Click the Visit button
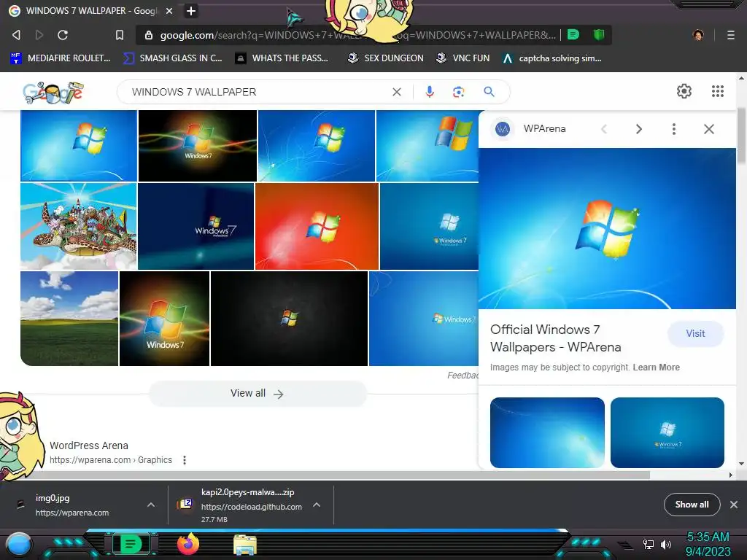This screenshot has height=560, width=747. click(x=695, y=333)
